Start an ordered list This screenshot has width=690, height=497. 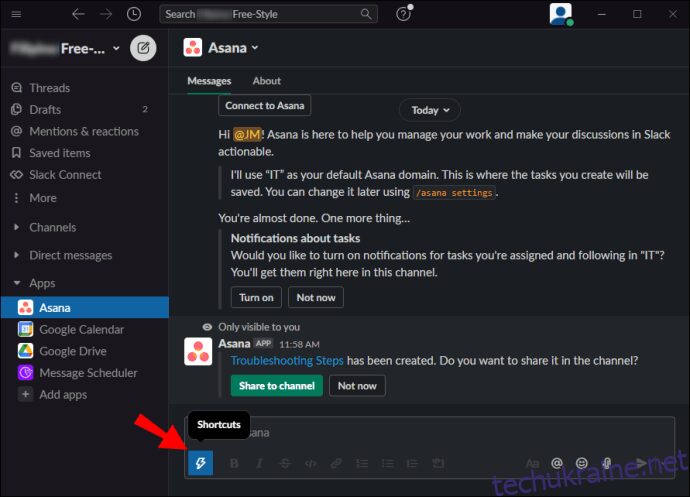(362, 463)
